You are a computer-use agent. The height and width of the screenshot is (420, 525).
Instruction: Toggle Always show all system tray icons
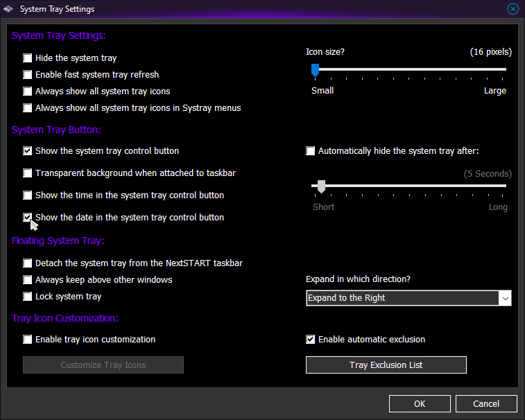[28, 91]
